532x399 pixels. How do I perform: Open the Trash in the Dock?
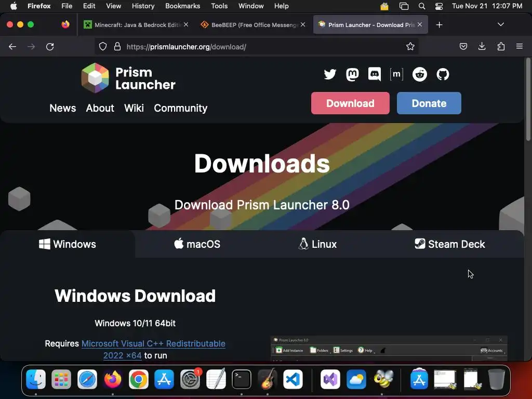(x=496, y=379)
